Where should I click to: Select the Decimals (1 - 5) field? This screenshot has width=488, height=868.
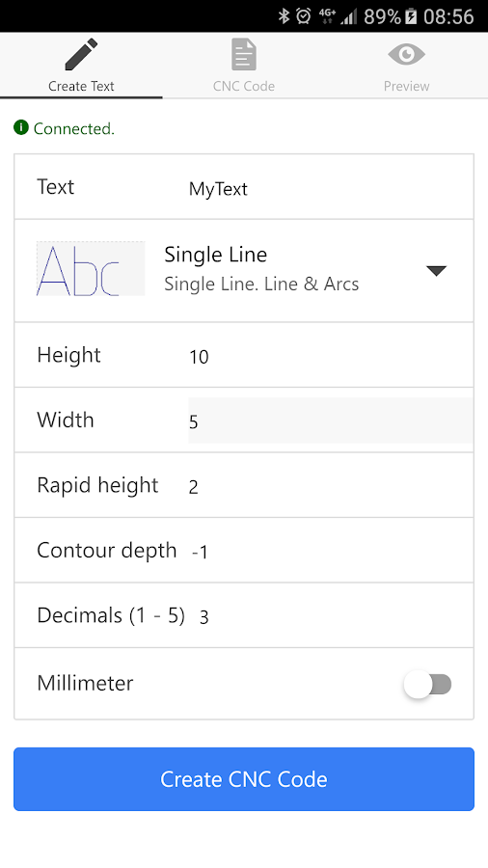[x=336, y=616]
